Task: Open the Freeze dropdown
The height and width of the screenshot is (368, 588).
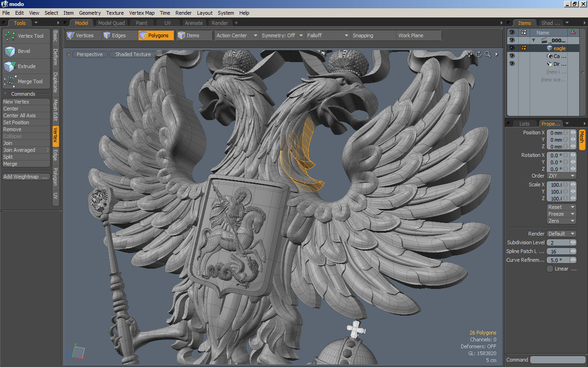Action: pyautogui.click(x=561, y=214)
